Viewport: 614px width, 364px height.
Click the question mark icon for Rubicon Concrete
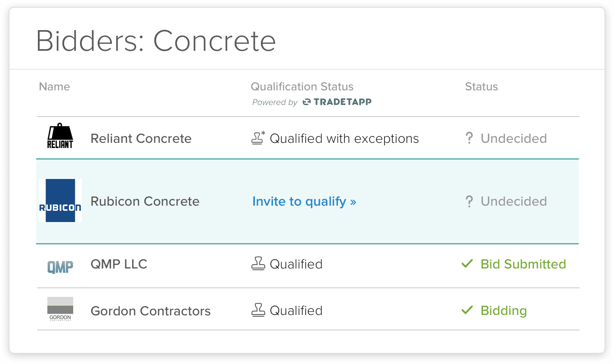[x=469, y=201]
